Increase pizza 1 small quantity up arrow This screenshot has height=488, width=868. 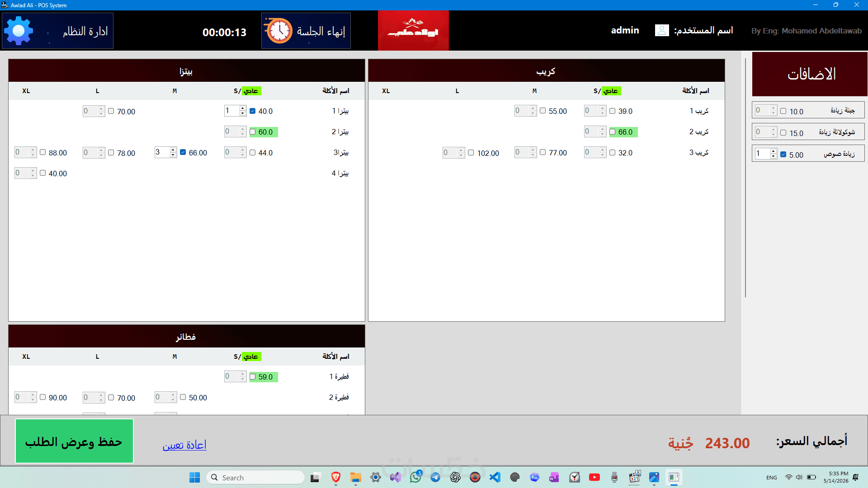pyautogui.click(x=243, y=108)
